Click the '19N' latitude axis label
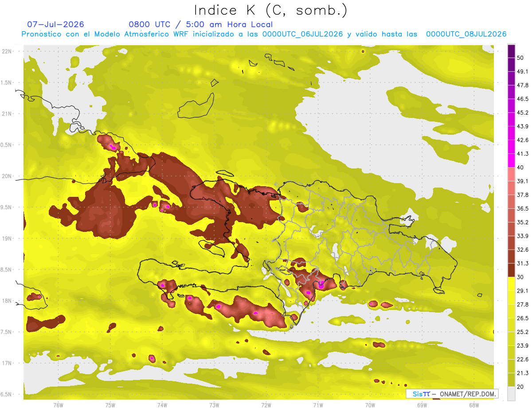Image resolution: width=532 pixels, height=411 pixels. coord(7,239)
